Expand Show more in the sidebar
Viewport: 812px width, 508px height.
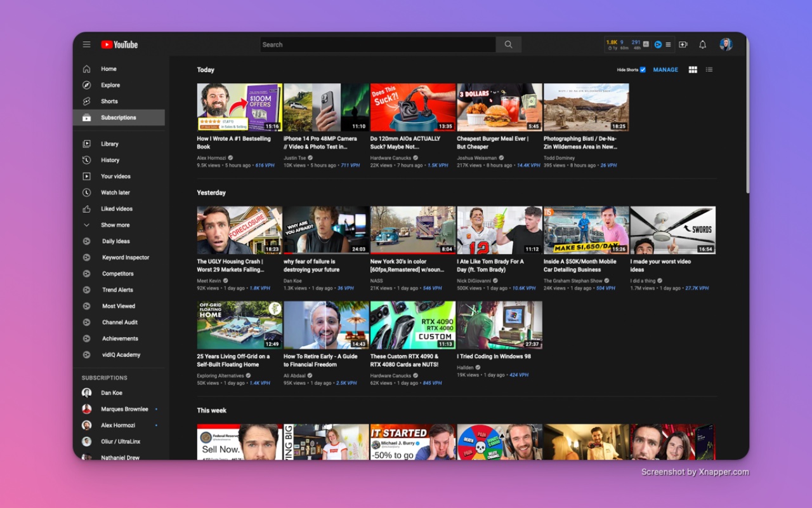pyautogui.click(x=115, y=225)
